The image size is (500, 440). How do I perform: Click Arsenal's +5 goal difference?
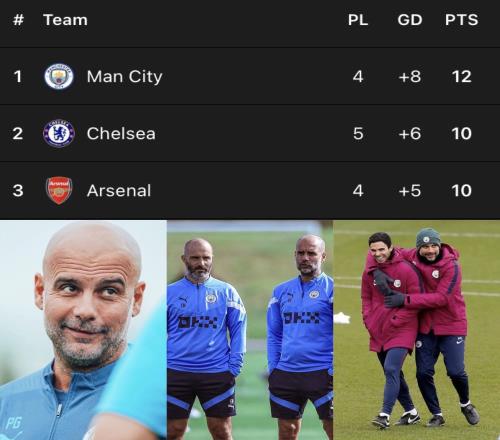pos(410,191)
